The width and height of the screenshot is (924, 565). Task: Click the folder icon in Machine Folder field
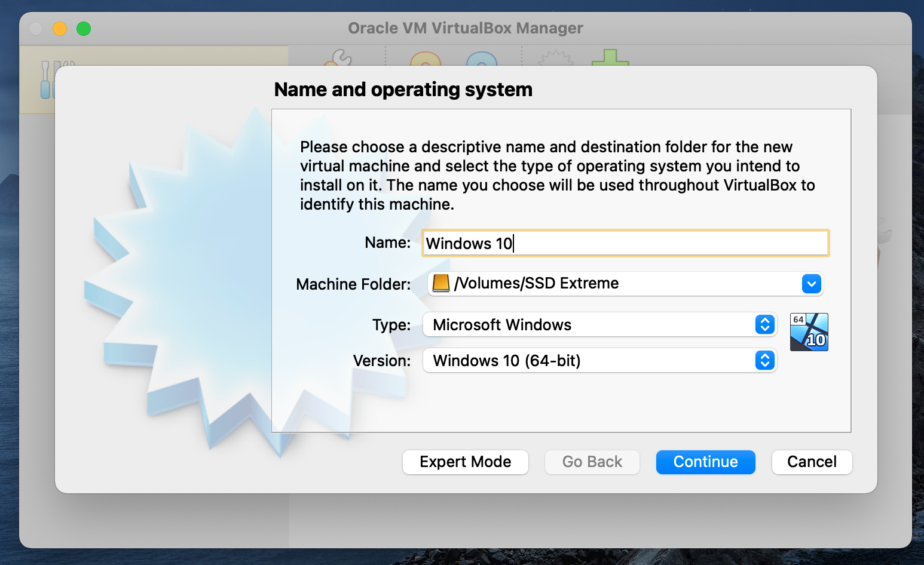click(440, 283)
